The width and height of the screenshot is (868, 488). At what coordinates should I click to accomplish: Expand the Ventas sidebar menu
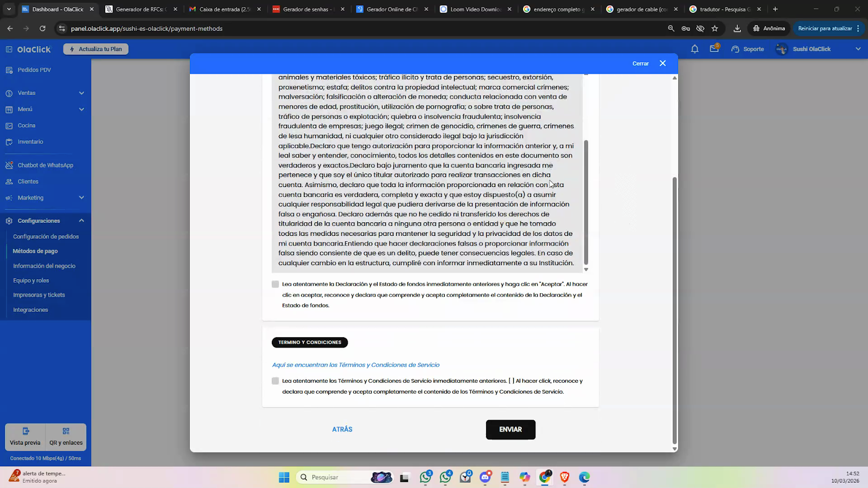click(81, 93)
